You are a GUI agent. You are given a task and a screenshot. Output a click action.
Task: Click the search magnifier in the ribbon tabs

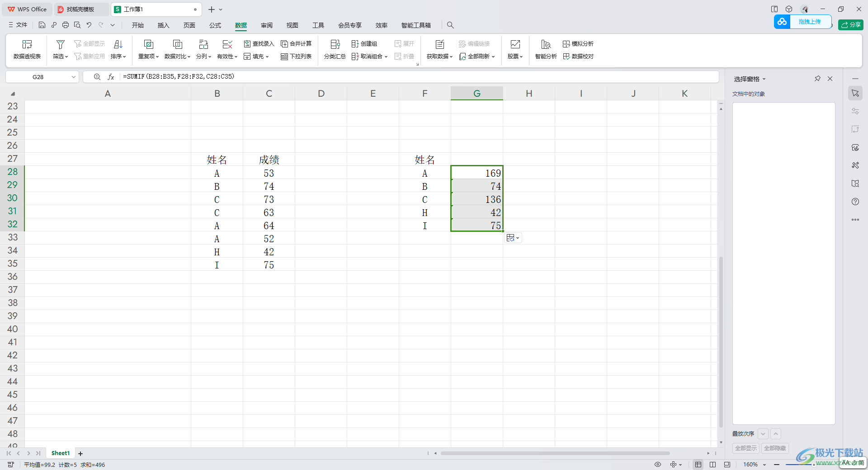point(450,25)
